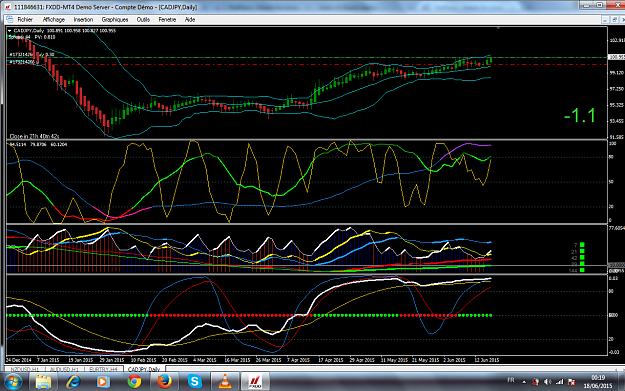
Task: Open the Insertion menu
Action: pos(83,20)
